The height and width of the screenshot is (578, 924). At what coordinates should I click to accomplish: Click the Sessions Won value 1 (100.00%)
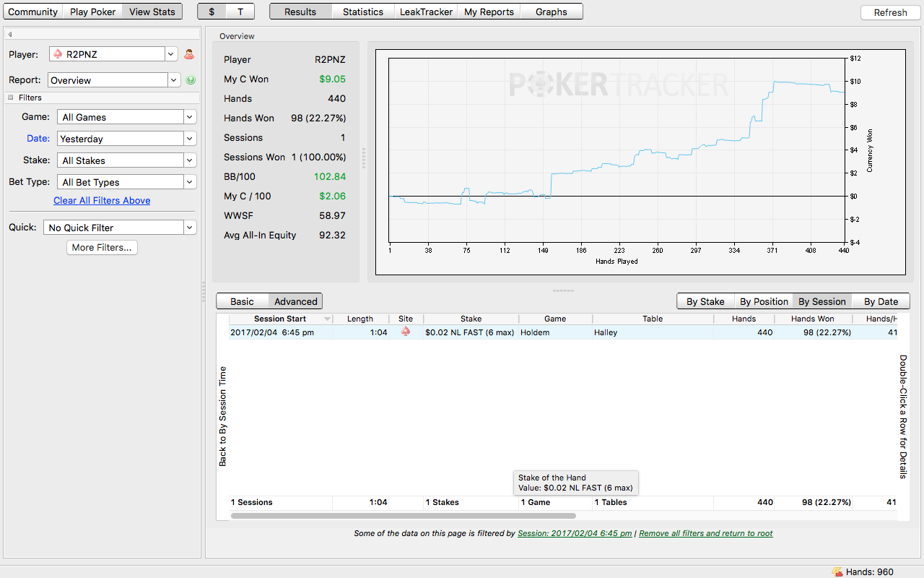pyautogui.click(x=318, y=157)
